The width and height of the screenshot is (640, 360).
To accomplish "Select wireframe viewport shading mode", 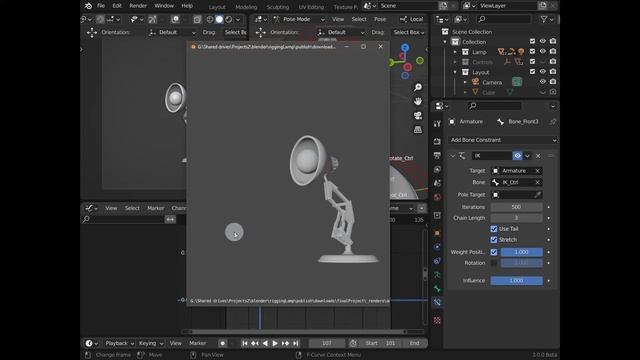I will click(x=210, y=19).
